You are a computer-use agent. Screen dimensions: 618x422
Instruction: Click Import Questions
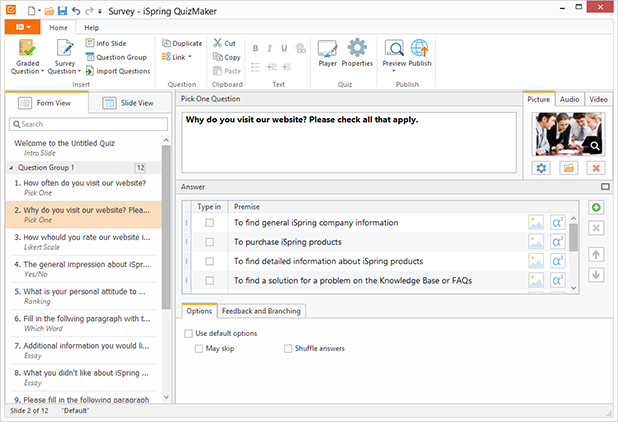tap(118, 71)
